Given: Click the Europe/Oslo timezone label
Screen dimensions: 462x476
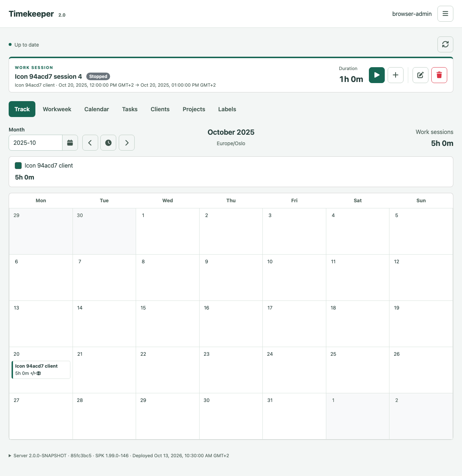Looking at the screenshot, I should pyautogui.click(x=231, y=143).
